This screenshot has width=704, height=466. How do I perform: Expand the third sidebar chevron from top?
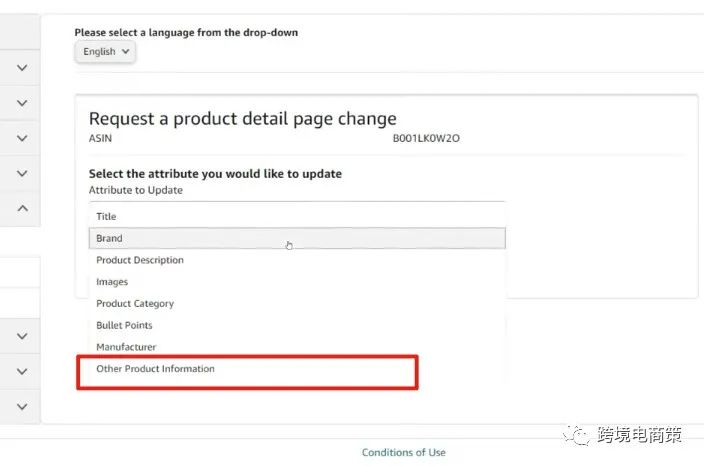pos(22,138)
